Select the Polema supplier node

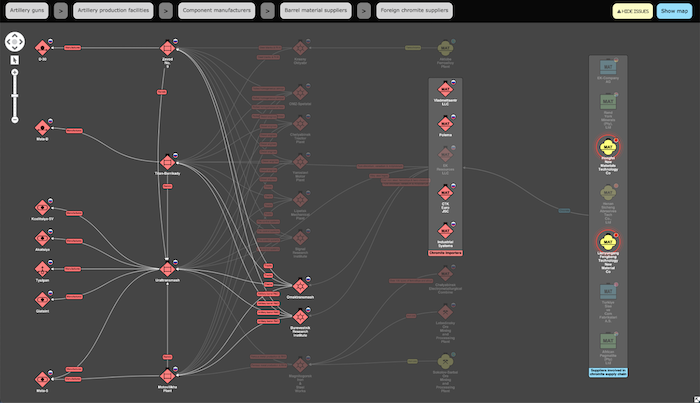(x=445, y=124)
